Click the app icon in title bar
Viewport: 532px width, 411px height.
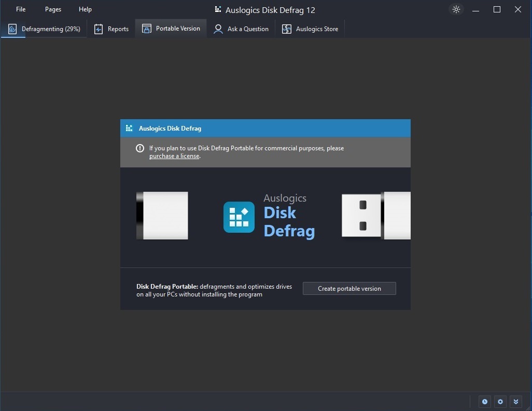point(218,9)
